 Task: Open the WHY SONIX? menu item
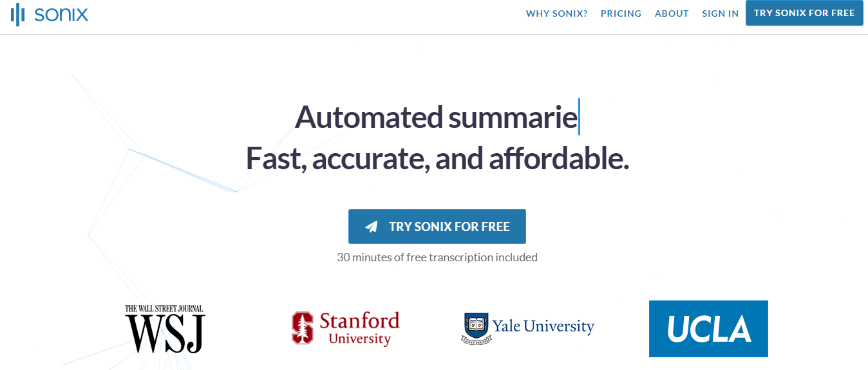coord(557,14)
